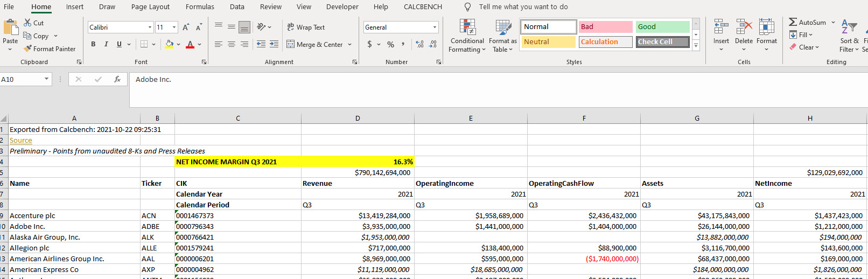Click the Increase Font Size icon

186,27
